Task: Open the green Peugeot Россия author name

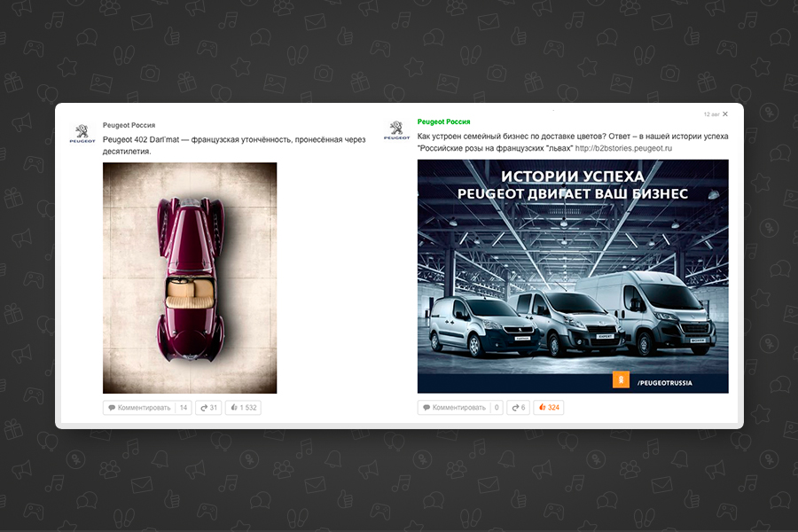Action: pyautogui.click(x=443, y=121)
